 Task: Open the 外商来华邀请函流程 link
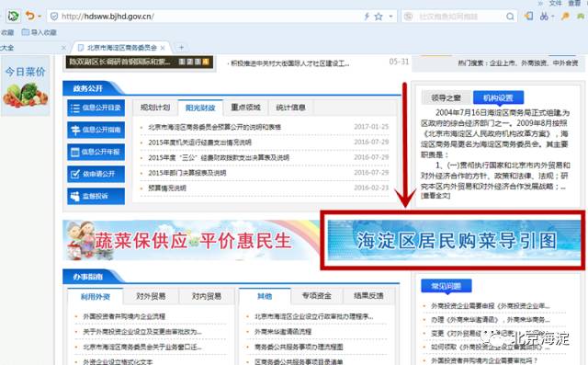click(283, 332)
